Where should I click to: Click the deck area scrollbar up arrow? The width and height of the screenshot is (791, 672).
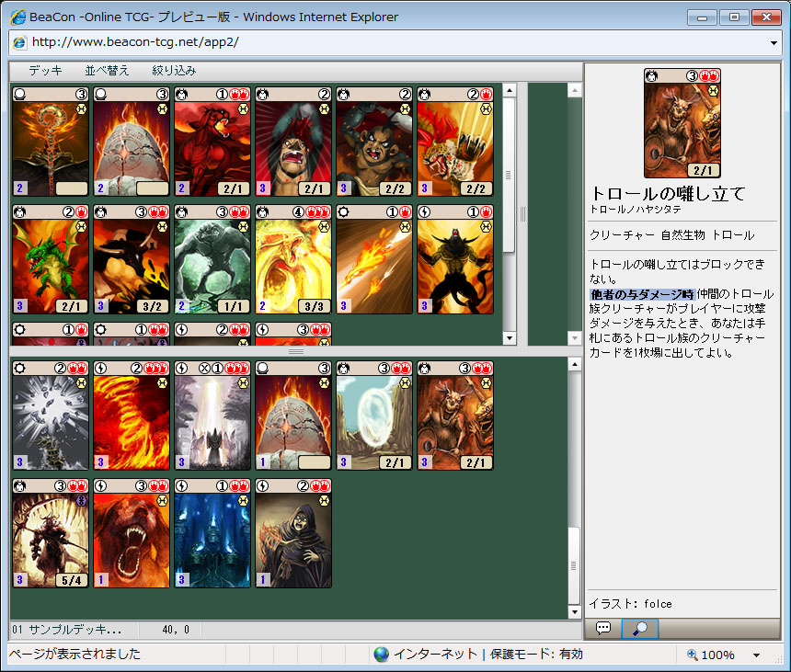click(574, 364)
